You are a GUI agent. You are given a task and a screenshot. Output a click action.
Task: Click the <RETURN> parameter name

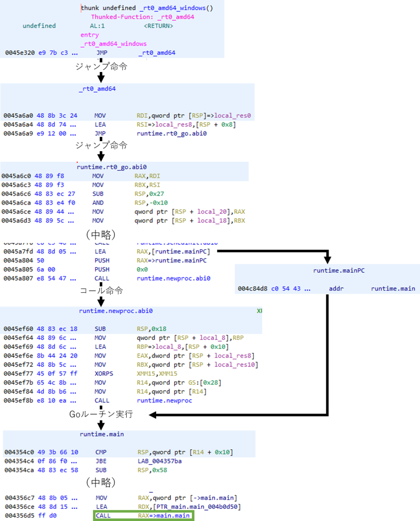158,26
